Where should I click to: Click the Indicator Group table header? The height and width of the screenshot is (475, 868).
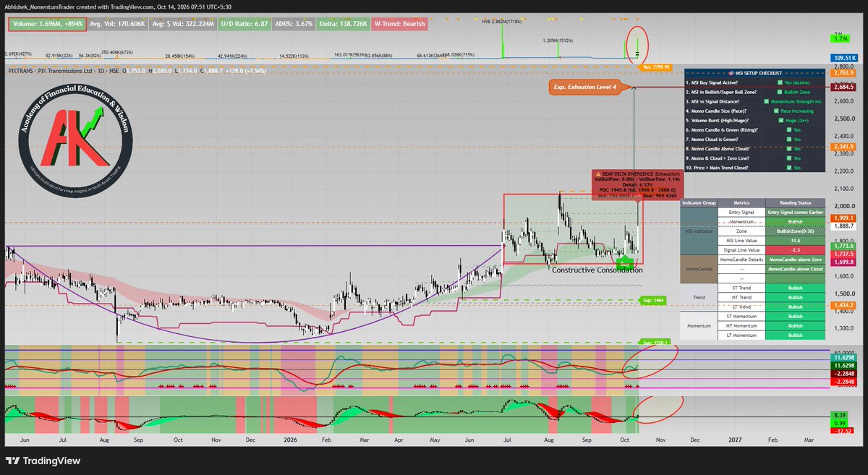[699, 203]
